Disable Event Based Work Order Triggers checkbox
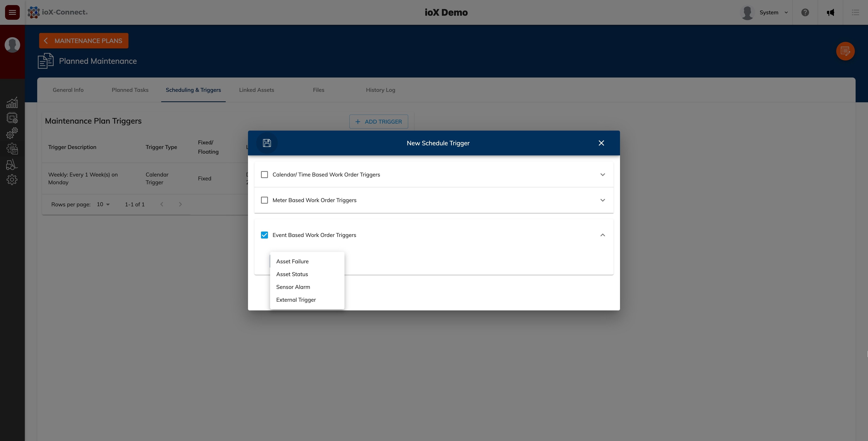Image resolution: width=868 pixels, height=441 pixels. point(264,235)
